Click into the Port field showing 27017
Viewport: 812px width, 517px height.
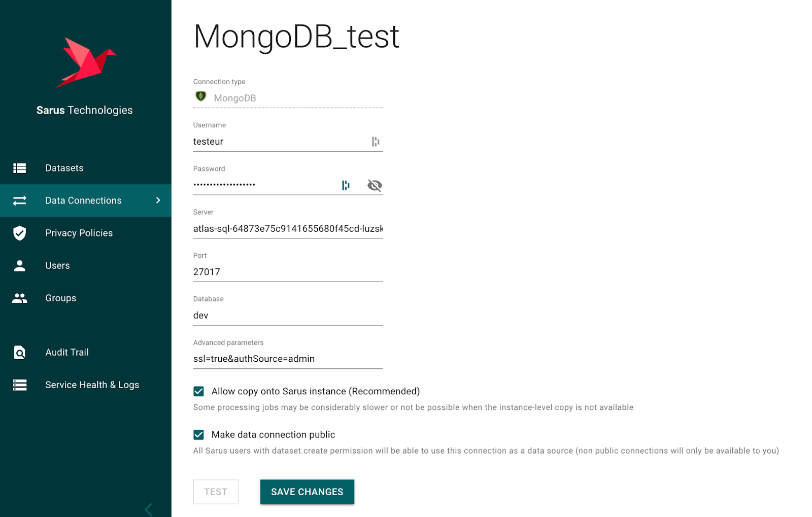[287, 272]
